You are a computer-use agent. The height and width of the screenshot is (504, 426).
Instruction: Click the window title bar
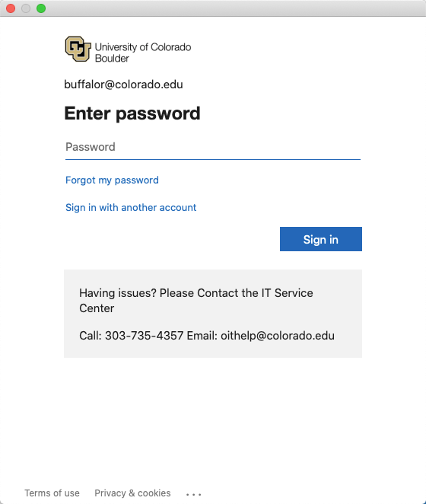click(213, 8)
